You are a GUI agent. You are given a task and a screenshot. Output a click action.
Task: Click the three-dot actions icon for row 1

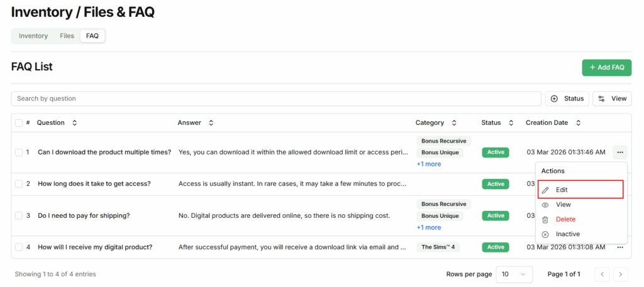(x=619, y=152)
